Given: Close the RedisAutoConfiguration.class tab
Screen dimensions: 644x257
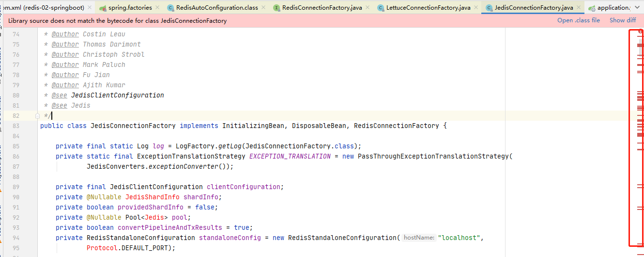Looking at the screenshot, I should tap(263, 8).
